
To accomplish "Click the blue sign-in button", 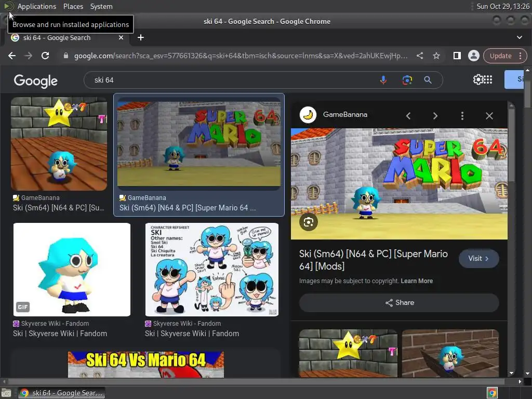I will (x=514, y=79).
